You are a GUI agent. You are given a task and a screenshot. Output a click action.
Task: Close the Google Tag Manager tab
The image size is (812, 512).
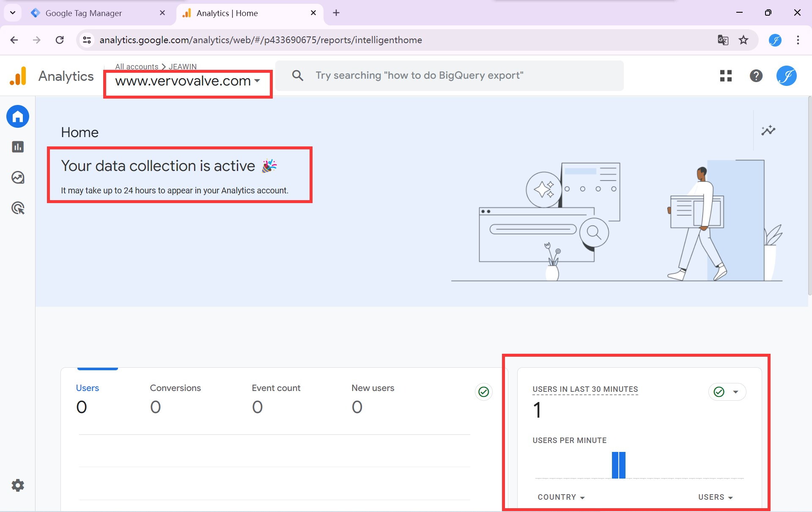[x=162, y=13]
